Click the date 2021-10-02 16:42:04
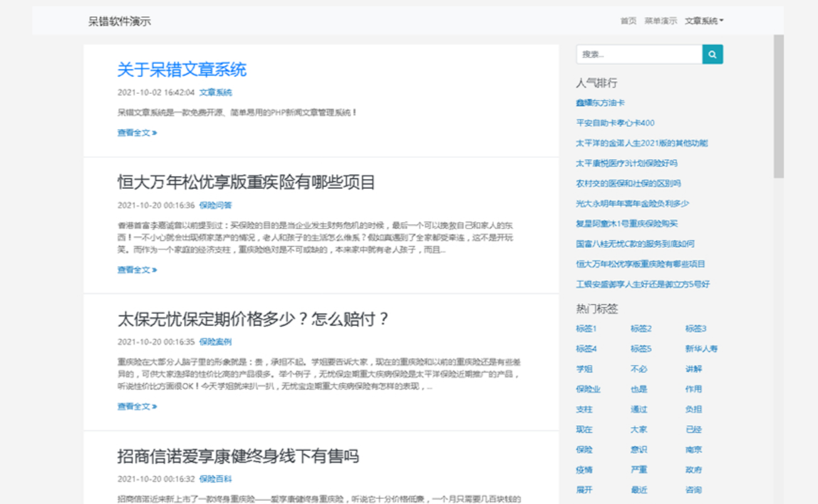Viewport: 818px width, 504px height. point(156,93)
